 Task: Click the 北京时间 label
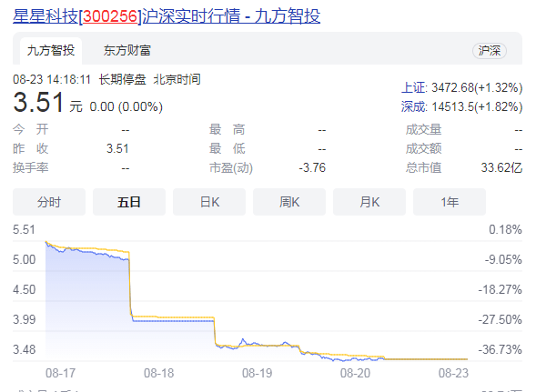pyautogui.click(x=177, y=79)
